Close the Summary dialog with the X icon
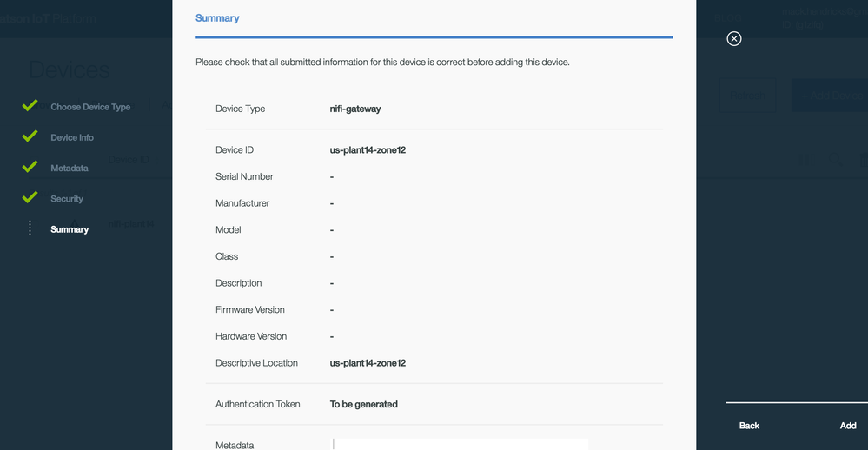This screenshot has height=450, width=868. pos(734,38)
